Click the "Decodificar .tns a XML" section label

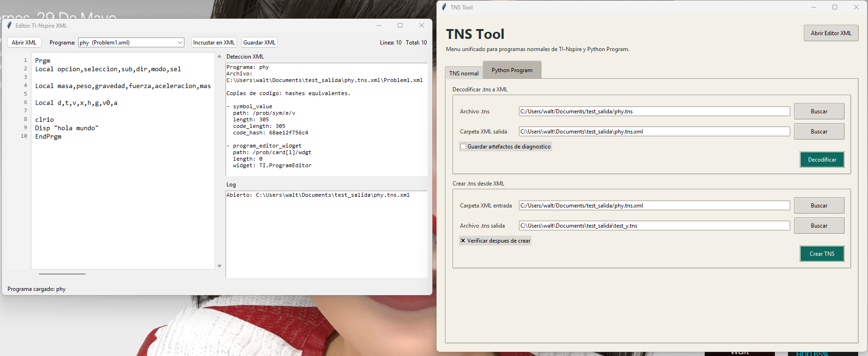480,89
